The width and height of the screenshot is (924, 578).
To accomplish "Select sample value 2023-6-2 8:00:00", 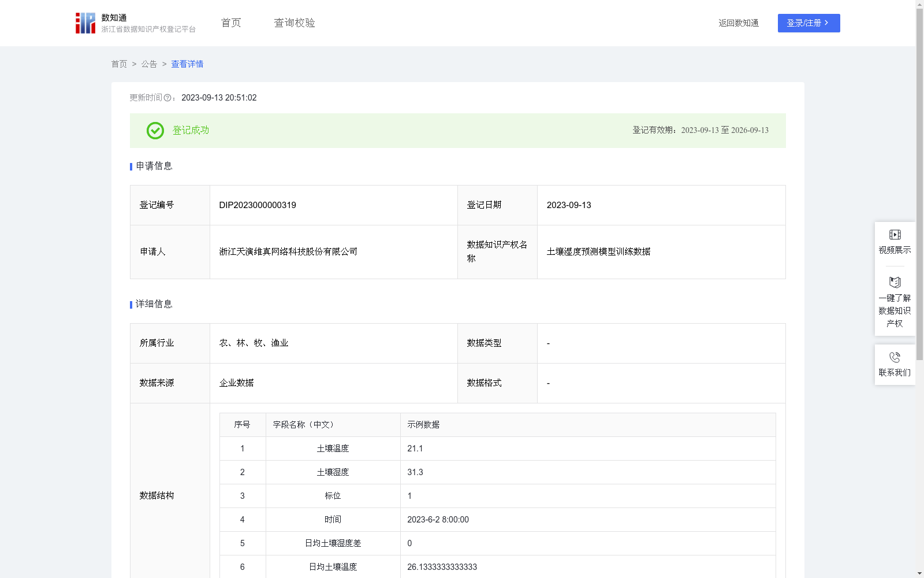I will click(x=438, y=520).
